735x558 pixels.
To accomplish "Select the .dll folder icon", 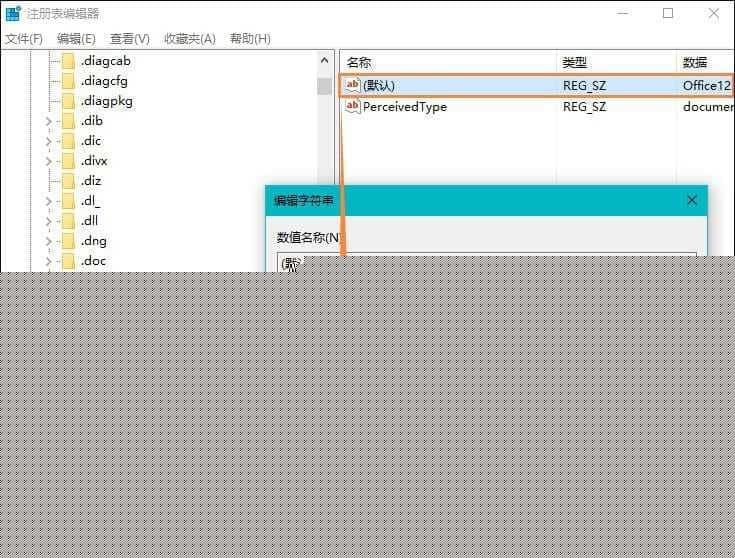I will (68, 221).
